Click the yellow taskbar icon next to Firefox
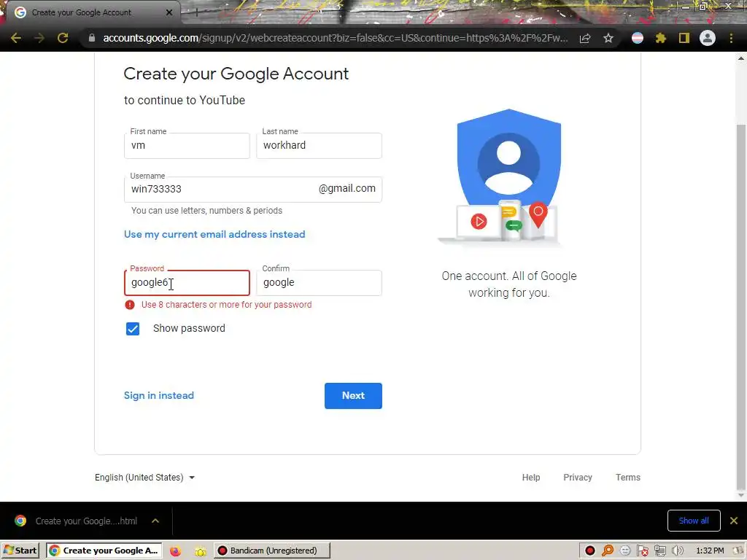Screen dimensions: 747x560 pyautogui.click(x=201, y=551)
